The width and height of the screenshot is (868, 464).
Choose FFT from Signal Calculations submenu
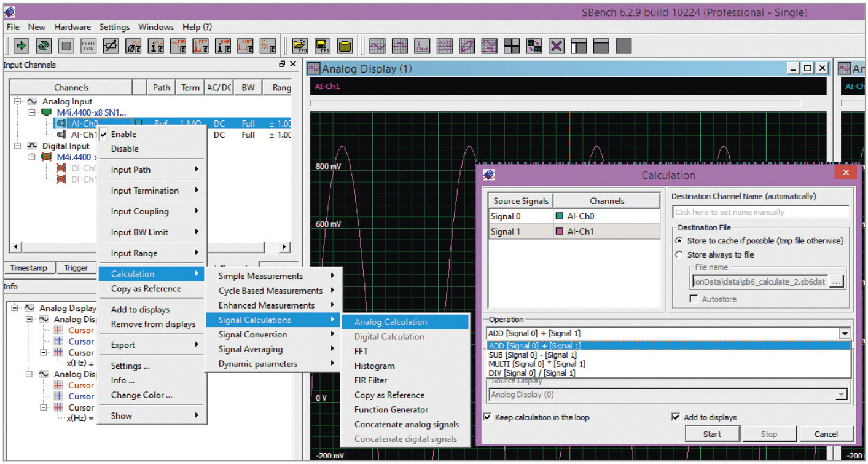(405, 351)
